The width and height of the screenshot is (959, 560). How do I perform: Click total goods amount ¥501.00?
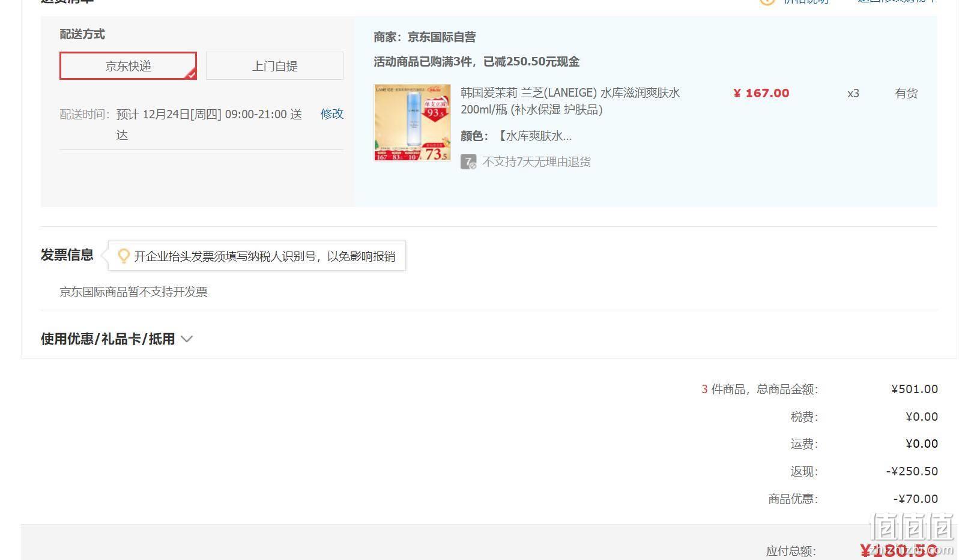point(914,390)
